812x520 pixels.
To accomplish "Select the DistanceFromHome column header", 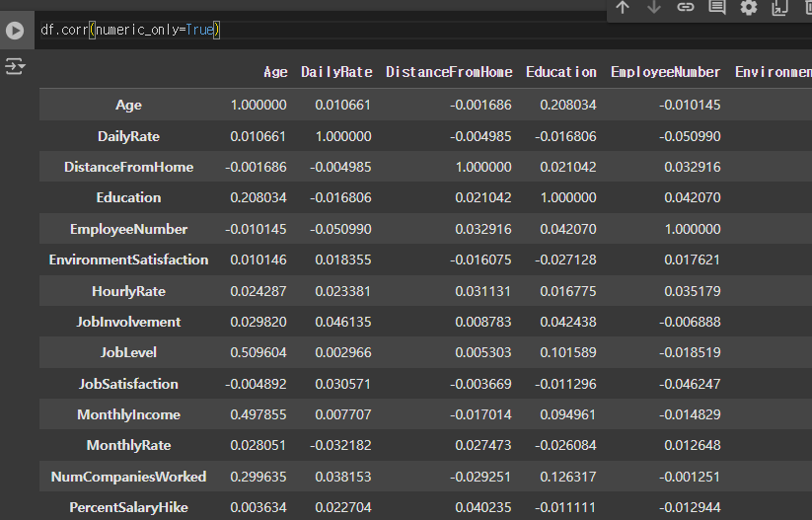I will pos(449,72).
